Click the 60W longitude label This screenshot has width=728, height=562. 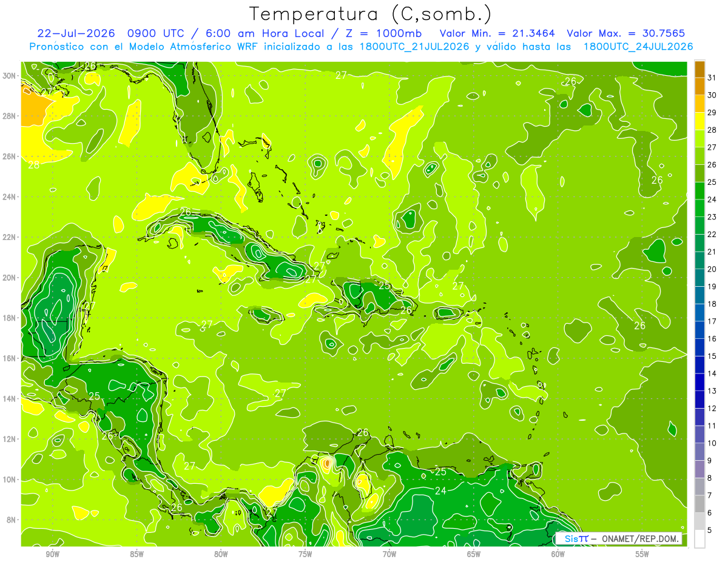point(558,554)
